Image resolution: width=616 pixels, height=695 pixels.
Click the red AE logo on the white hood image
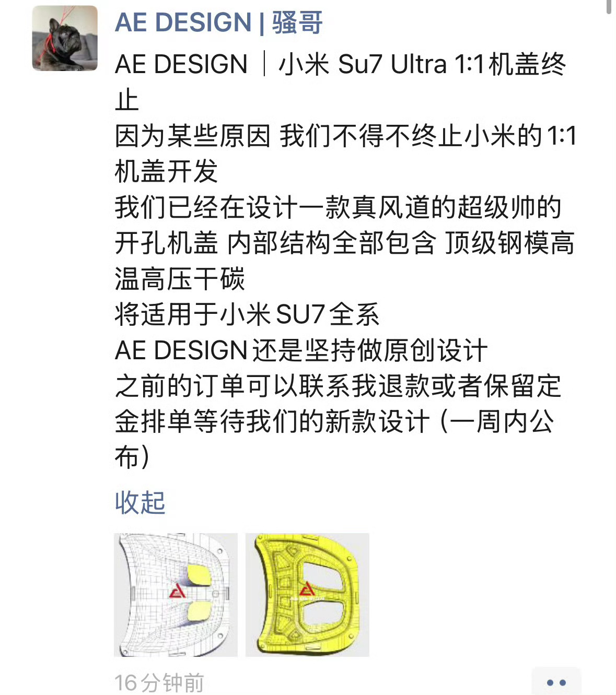(x=177, y=591)
